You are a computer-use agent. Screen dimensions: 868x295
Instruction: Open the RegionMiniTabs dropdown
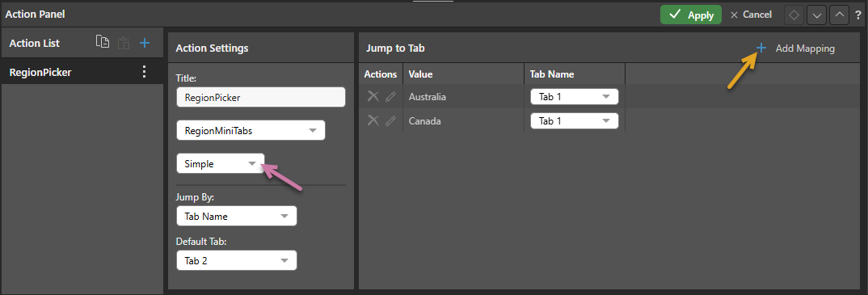tap(251, 131)
